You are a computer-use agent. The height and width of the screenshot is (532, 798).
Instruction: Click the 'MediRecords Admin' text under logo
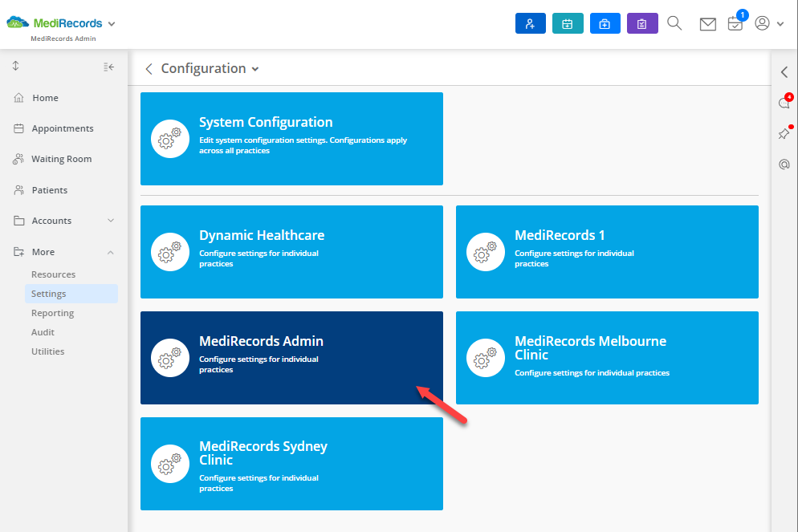click(x=63, y=39)
